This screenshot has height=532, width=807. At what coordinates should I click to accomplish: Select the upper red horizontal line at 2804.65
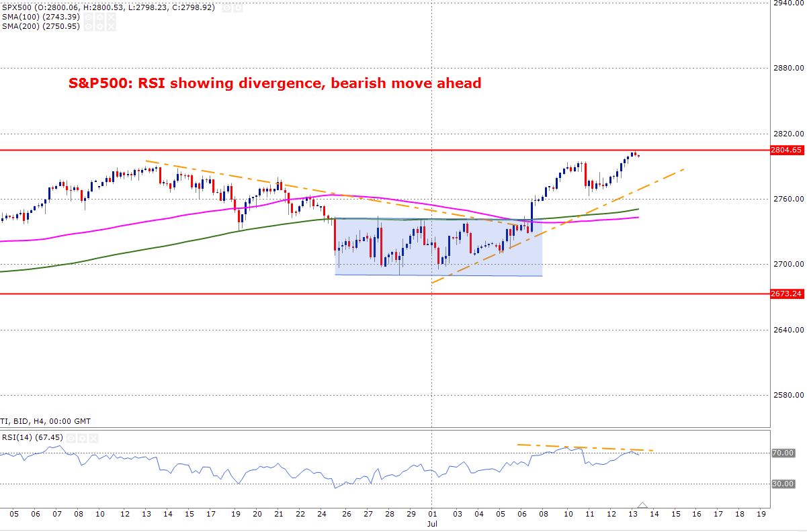pos(385,150)
